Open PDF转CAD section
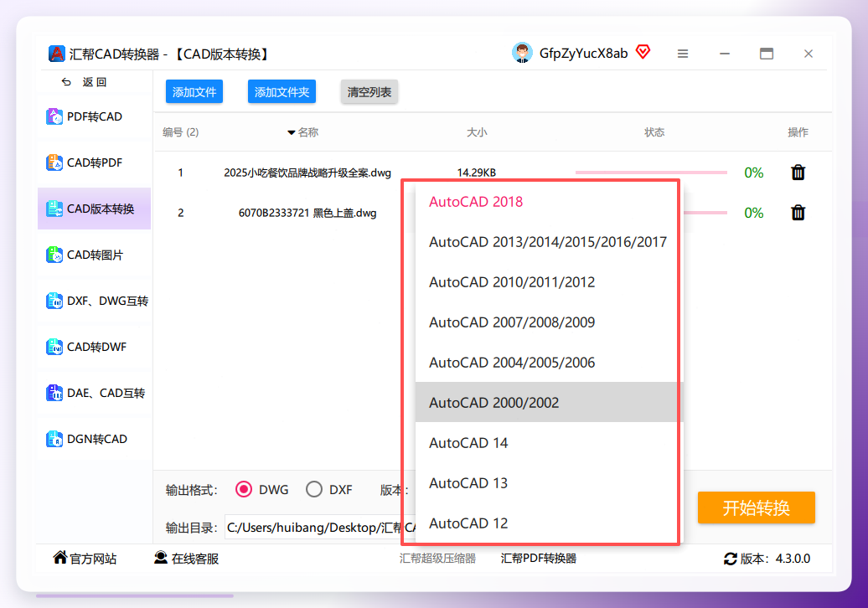The height and width of the screenshot is (608, 868). 94,116
